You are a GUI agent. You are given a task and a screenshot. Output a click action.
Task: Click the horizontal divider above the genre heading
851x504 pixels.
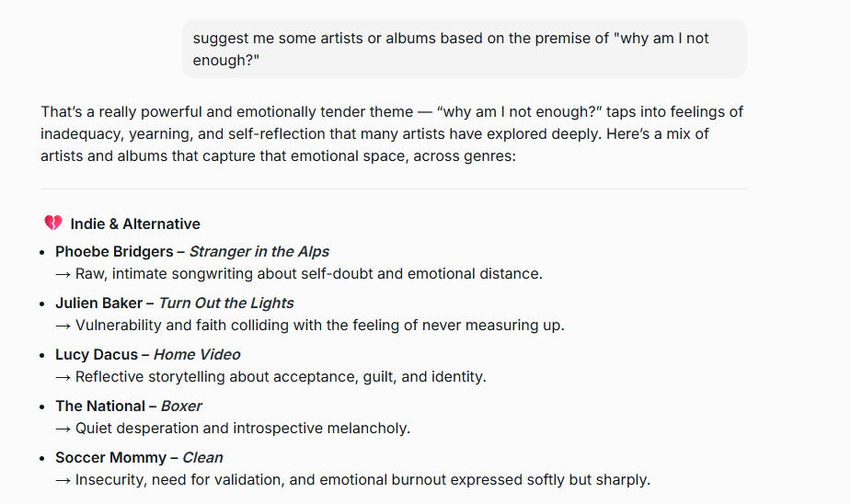[394, 189]
